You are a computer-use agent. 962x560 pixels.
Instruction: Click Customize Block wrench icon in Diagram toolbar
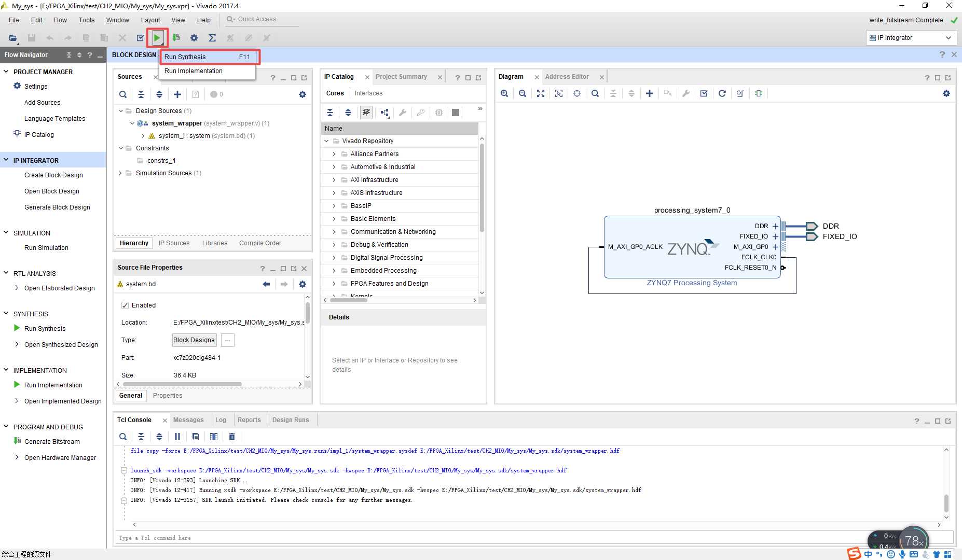[686, 93]
